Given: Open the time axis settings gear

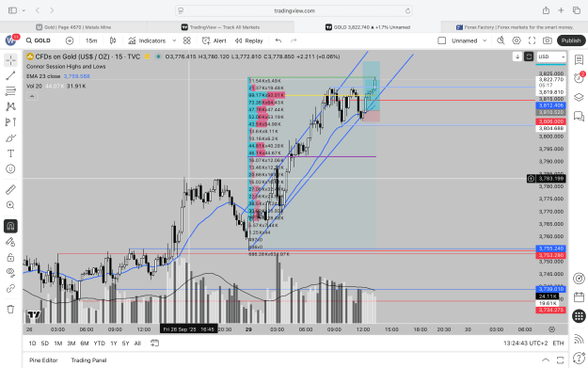Looking at the screenshot, I should (x=551, y=329).
